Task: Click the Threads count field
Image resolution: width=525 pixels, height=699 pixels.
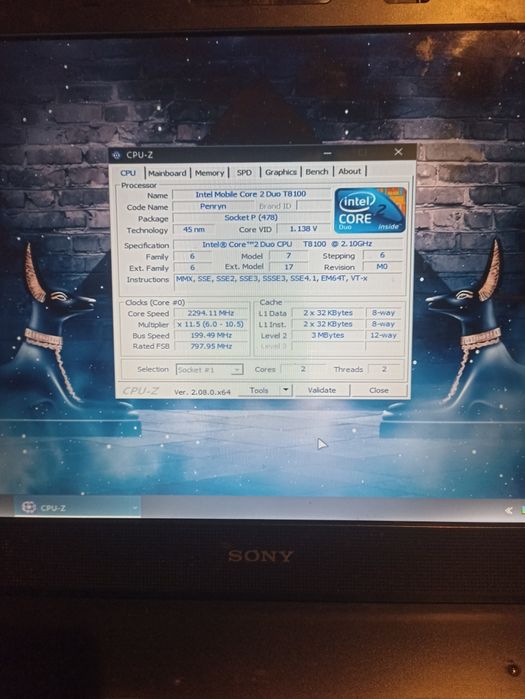Action: point(384,369)
